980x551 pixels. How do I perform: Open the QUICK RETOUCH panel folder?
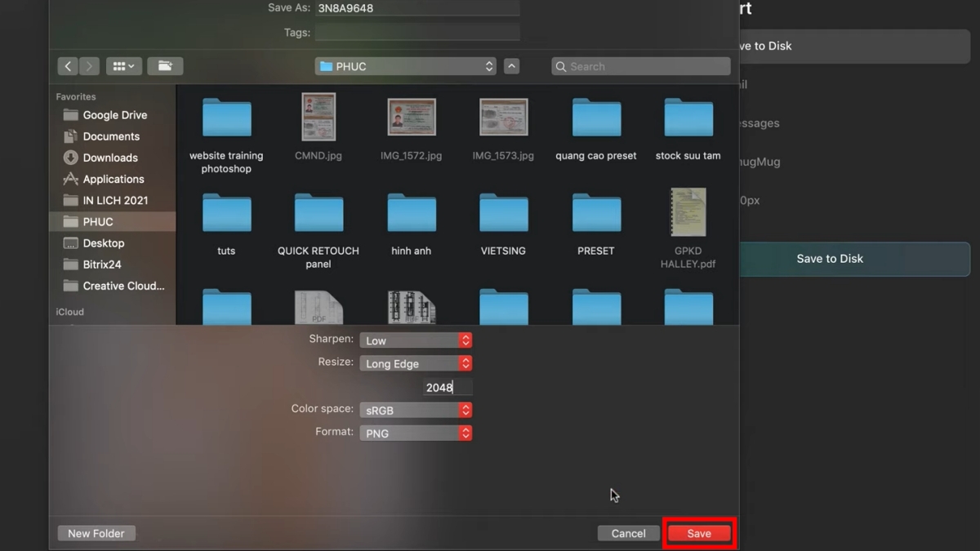point(318,213)
